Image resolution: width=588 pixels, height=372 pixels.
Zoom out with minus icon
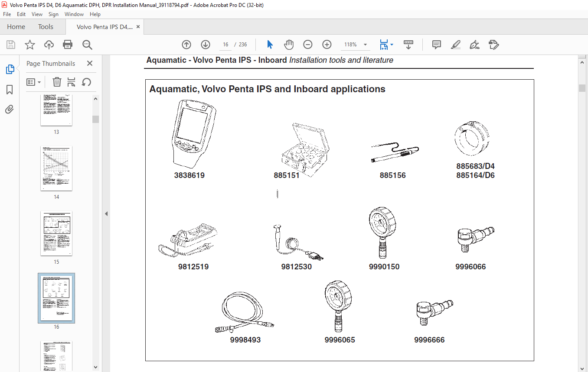pyautogui.click(x=308, y=45)
